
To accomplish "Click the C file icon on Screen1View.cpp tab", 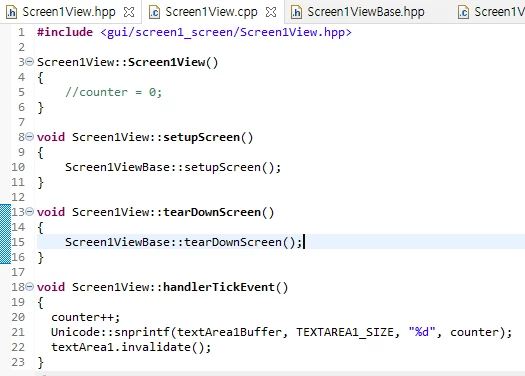I will tap(154, 12).
